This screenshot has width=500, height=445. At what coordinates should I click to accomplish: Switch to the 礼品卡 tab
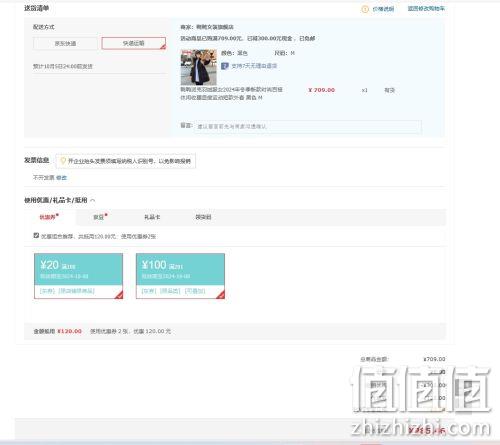point(152,217)
